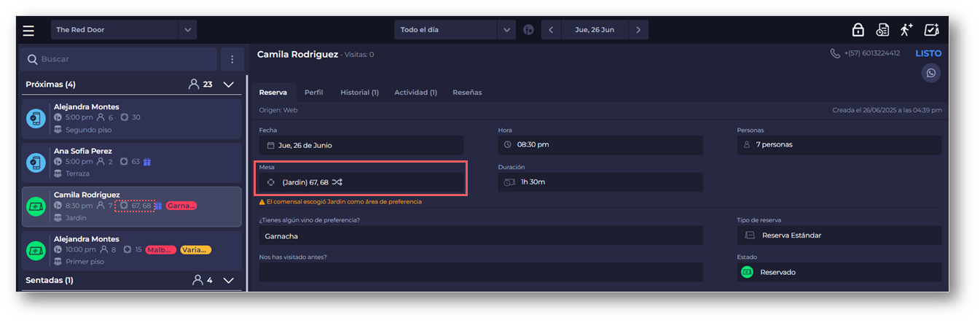
Task: Click the red 'Garna...' tag on Camila card
Action: click(181, 206)
